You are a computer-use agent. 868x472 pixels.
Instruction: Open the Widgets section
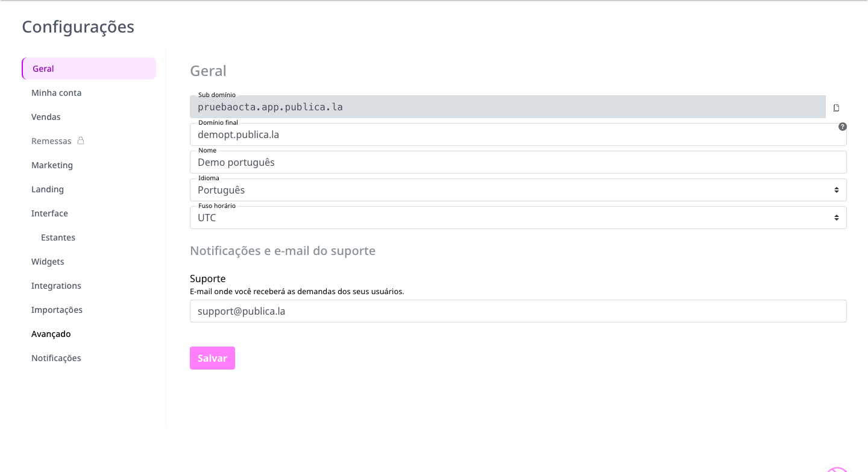pos(48,262)
